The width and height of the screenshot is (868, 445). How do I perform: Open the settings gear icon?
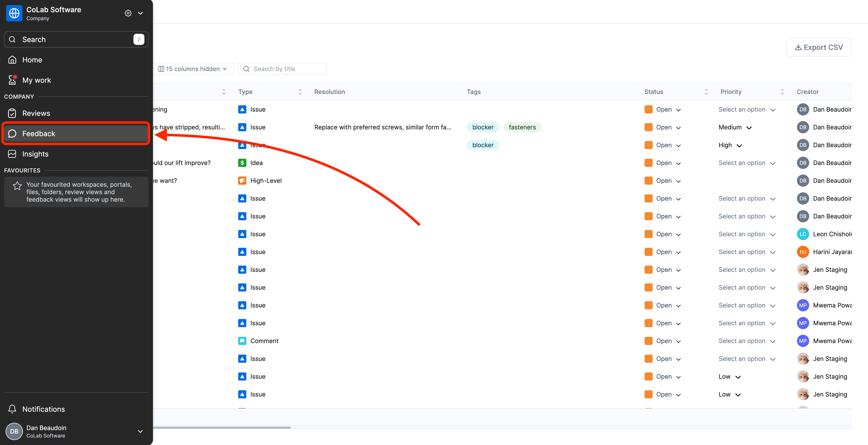coord(128,13)
